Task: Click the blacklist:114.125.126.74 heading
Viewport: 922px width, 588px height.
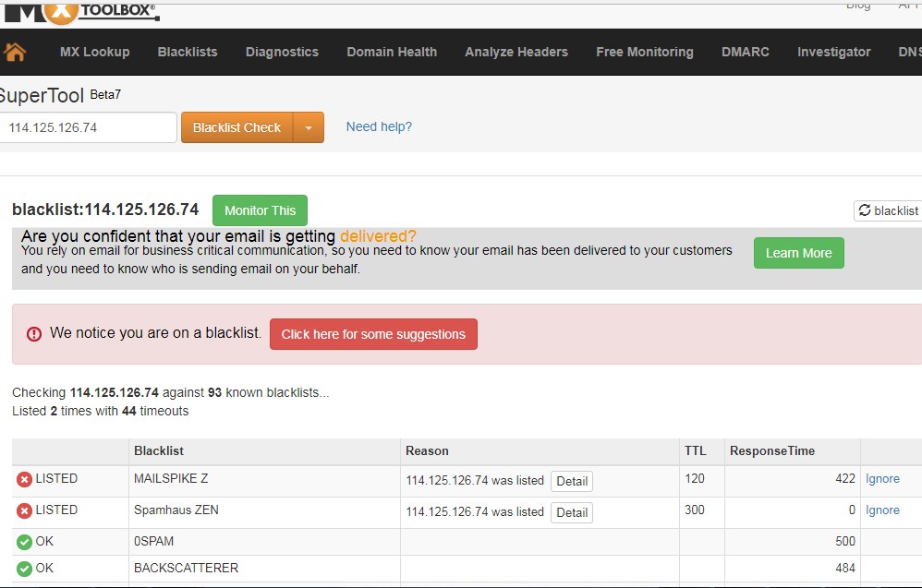Action: click(105, 210)
